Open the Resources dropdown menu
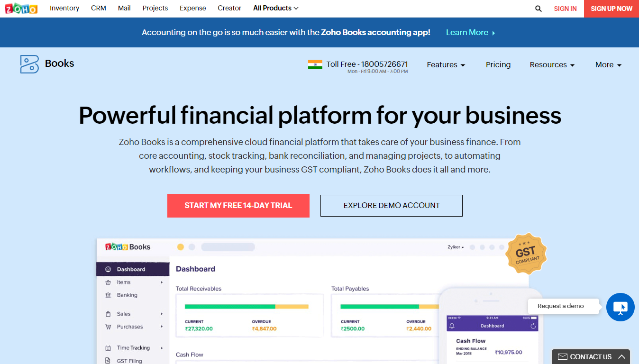This screenshot has height=364, width=639. point(552,65)
